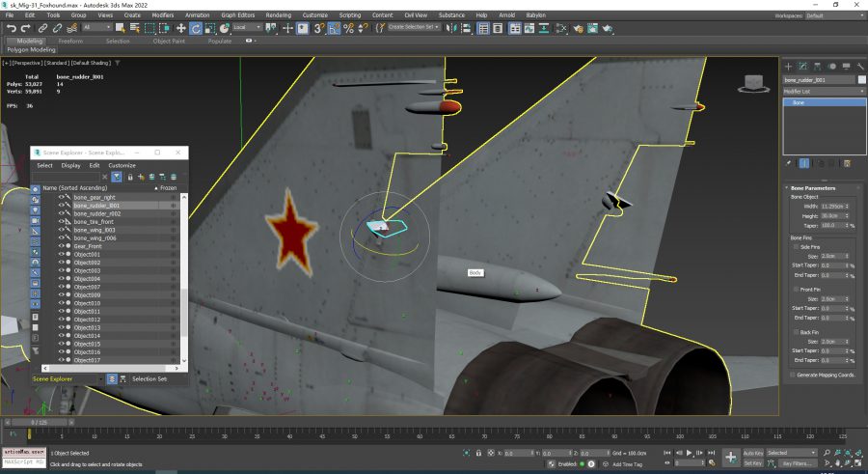Click the Auto Key button
Viewport: 868px width, 474px height.
(x=753, y=453)
